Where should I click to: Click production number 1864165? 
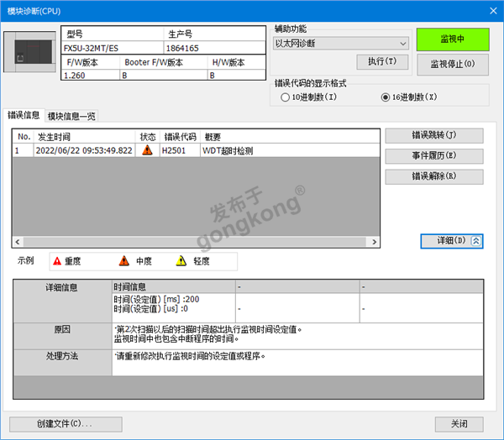click(182, 48)
